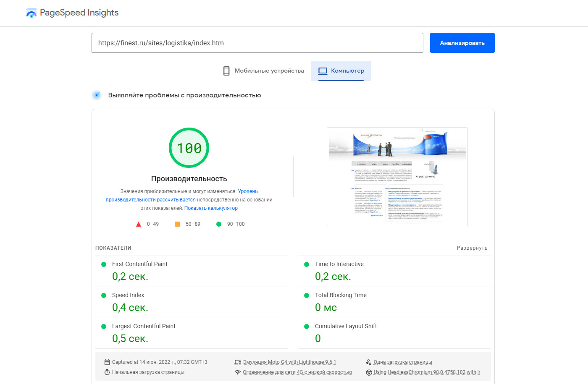The height and width of the screenshot is (384, 588).
Task: Open the page screenshot thumbnail
Action: coord(397,177)
